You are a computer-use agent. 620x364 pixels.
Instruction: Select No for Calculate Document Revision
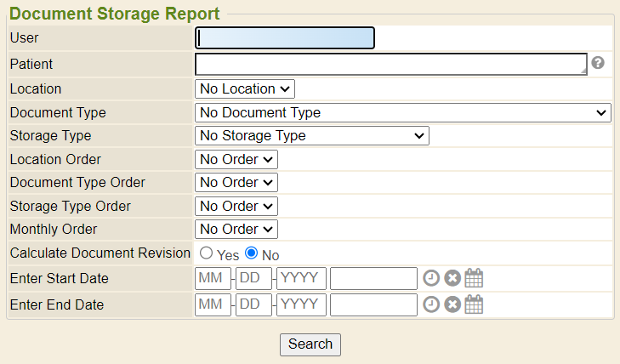252,253
